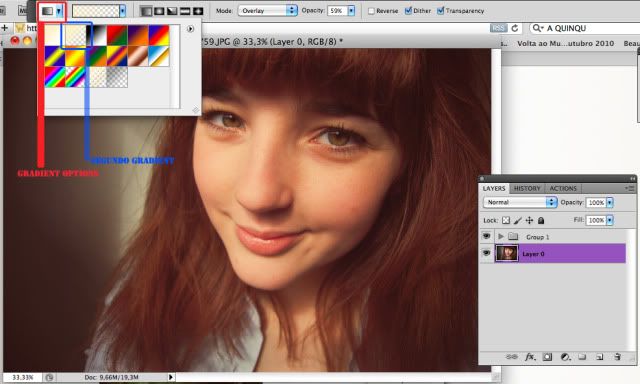
Task: Click the Delete layer trash icon
Action: point(617,357)
